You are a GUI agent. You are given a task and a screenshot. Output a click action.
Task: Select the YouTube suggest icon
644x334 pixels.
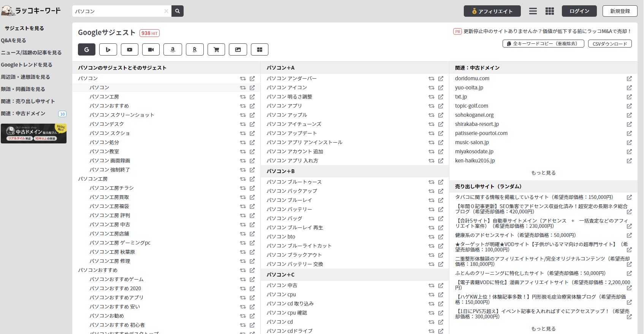pos(130,49)
